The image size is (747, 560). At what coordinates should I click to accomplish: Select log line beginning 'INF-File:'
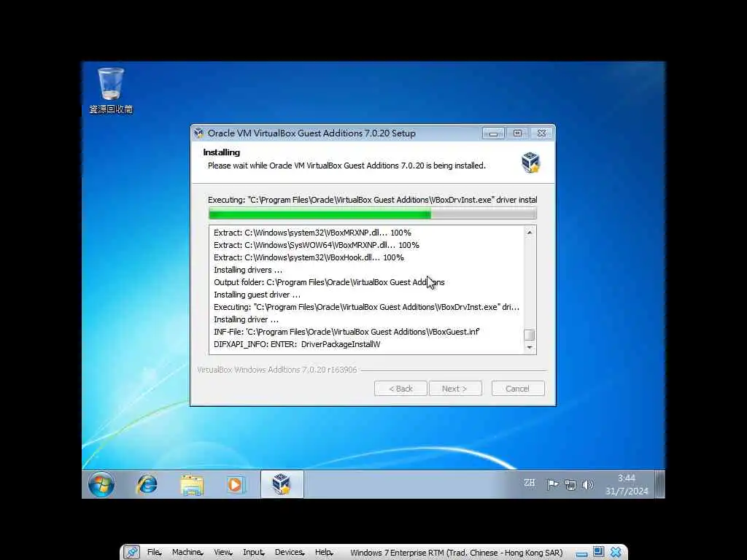pos(347,332)
